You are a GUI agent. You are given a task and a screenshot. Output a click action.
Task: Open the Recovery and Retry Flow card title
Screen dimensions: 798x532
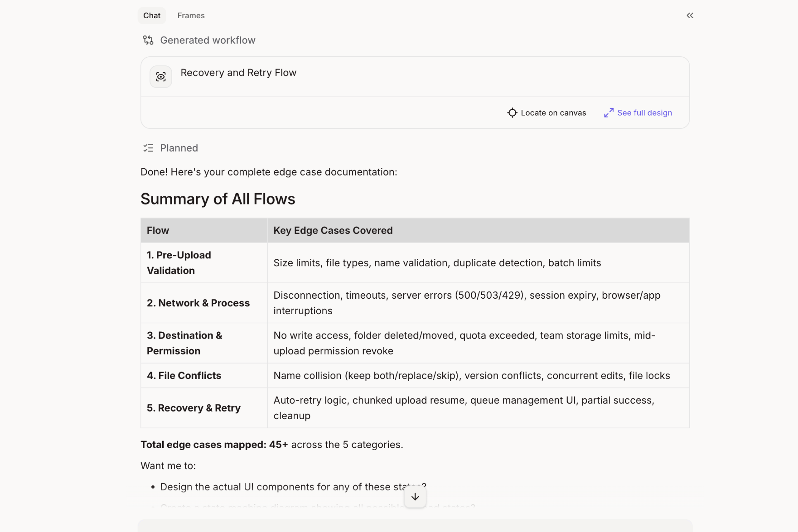click(x=238, y=73)
